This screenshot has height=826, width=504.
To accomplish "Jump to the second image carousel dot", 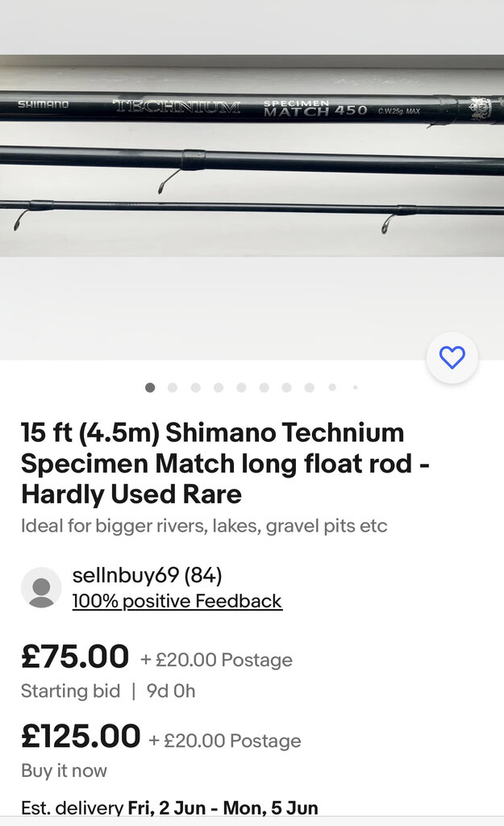I will coord(173,387).
